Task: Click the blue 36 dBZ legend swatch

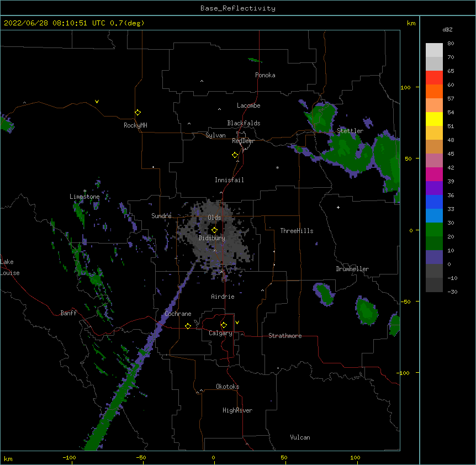Action: coord(434,202)
